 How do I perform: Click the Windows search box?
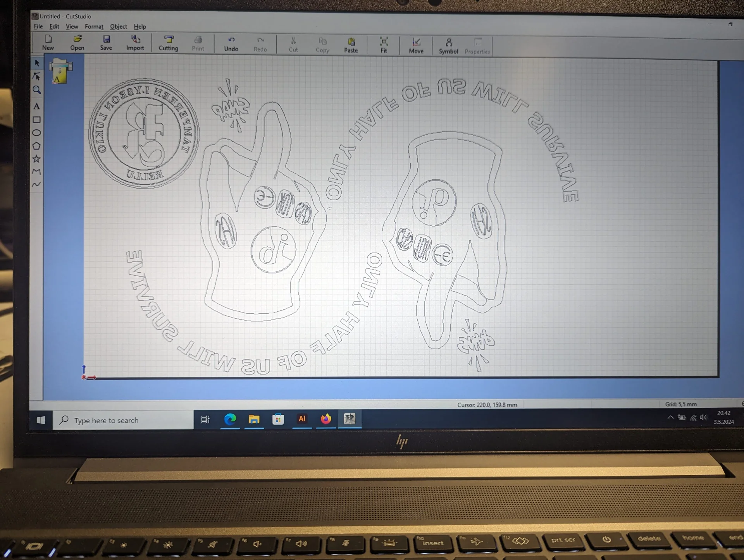pyautogui.click(x=123, y=420)
